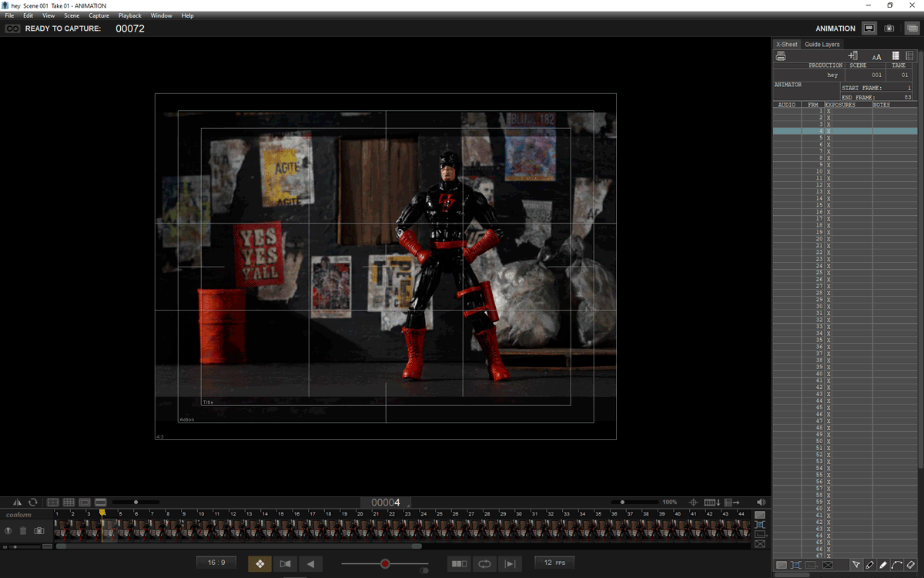
Task: Mute audio with the speaker icon
Action: pyautogui.click(x=761, y=502)
